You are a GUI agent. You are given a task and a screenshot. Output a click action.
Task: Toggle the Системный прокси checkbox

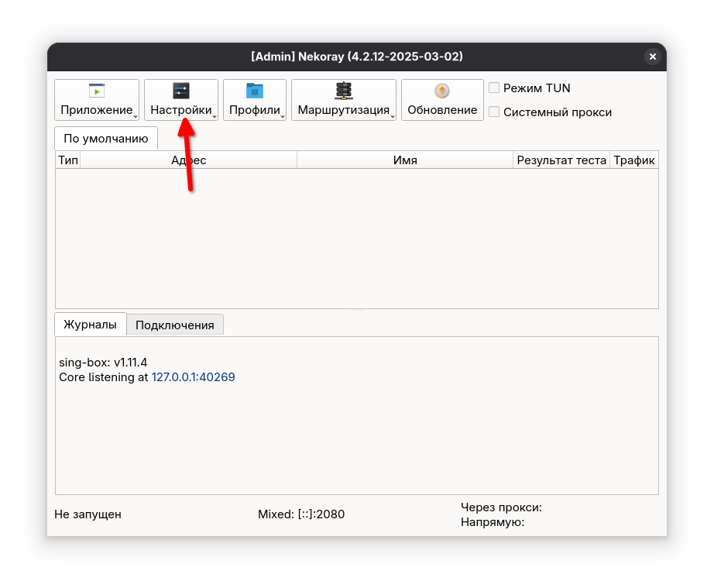(x=494, y=112)
